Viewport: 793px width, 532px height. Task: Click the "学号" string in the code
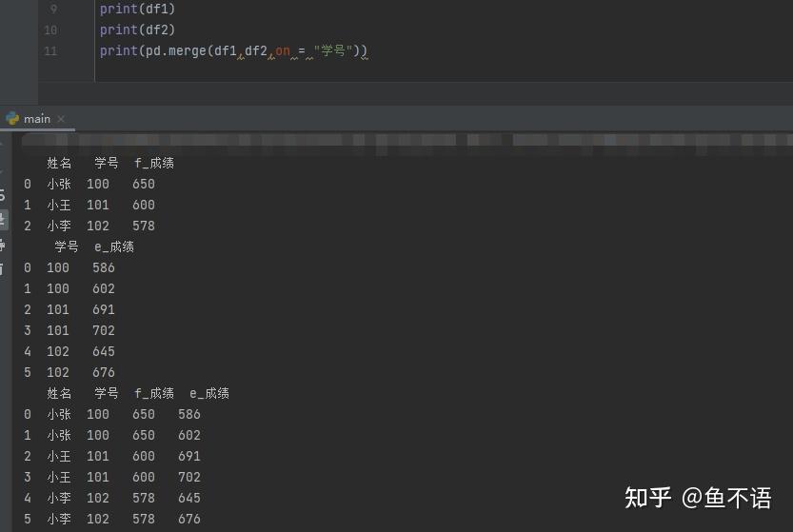(x=333, y=50)
